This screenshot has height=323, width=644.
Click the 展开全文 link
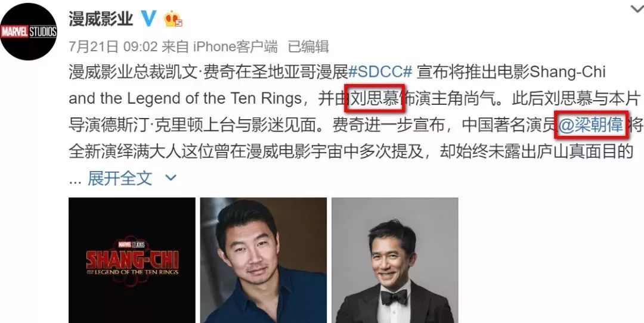coord(120,178)
